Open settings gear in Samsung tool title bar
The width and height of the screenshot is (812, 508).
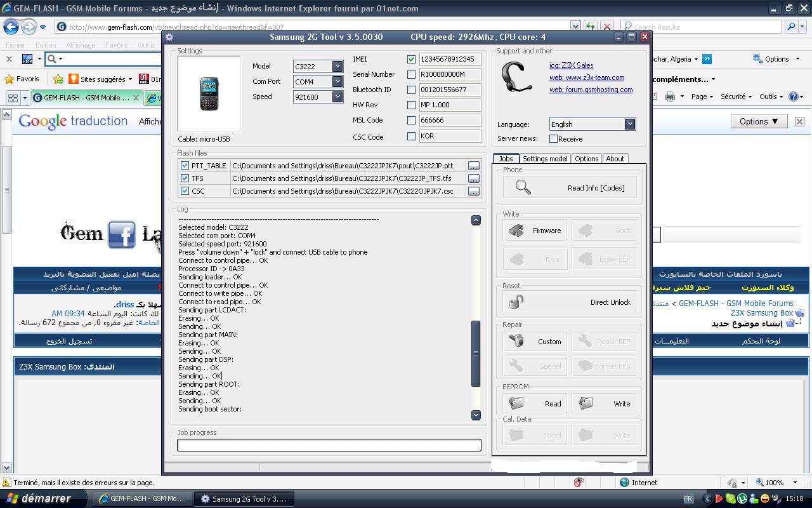click(169, 37)
